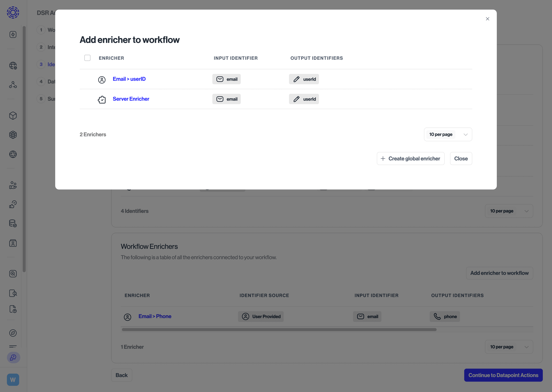Open the Server Enricher link
This screenshot has width=552, height=392.
click(131, 99)
